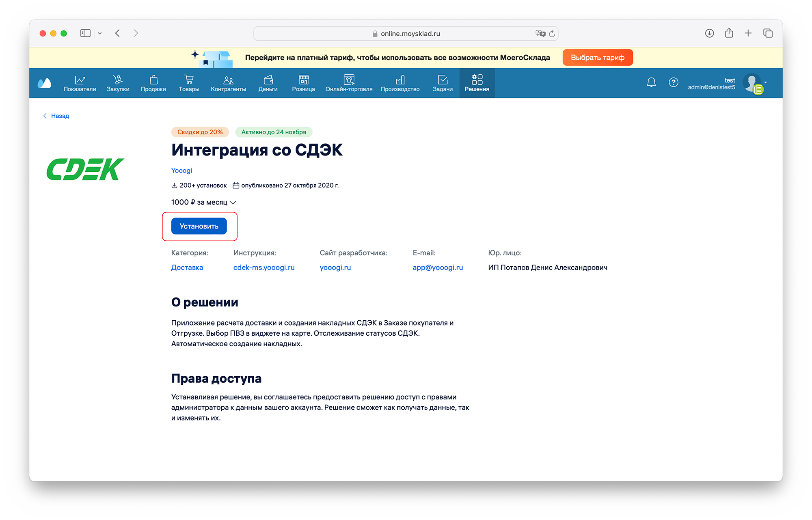Click the Safari address bar
The image size is (812, 520).
tap(406, 34)
